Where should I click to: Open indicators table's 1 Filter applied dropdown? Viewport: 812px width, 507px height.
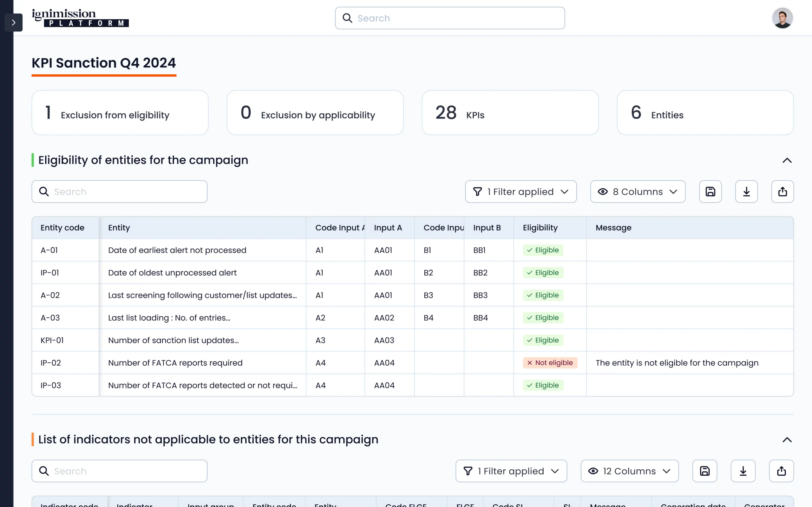coord(511,471)
